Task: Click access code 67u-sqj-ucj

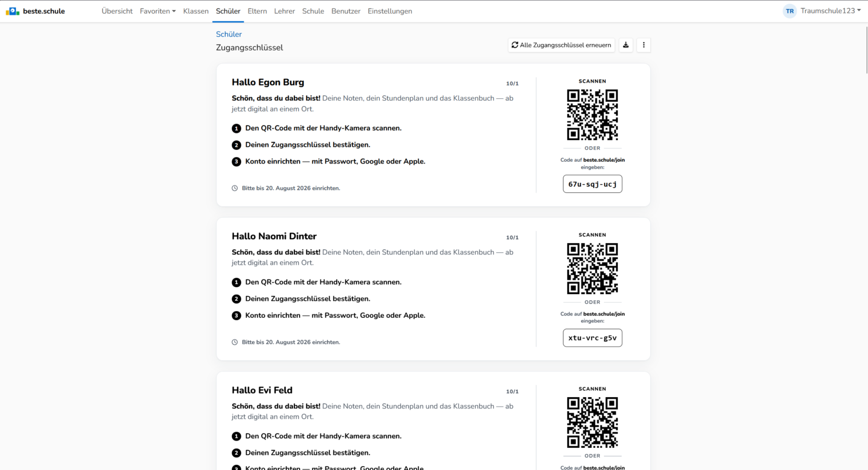Action: coord(592,184)
